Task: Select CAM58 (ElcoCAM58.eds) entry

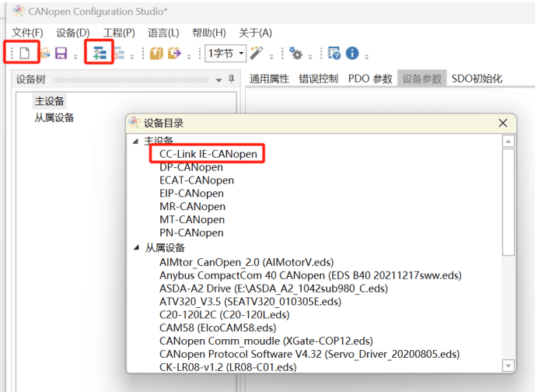Action: point(218,328)
